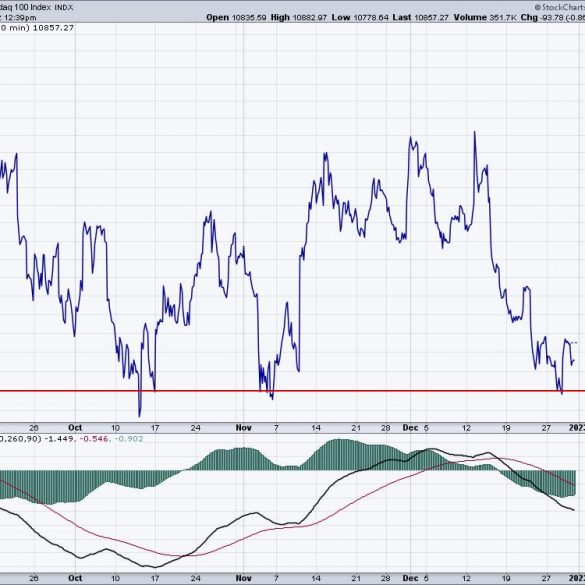The width and height of the screenshot is (585, 585).
Task: Click the 10857.27 price label top-left
Action: click(53, 28)
